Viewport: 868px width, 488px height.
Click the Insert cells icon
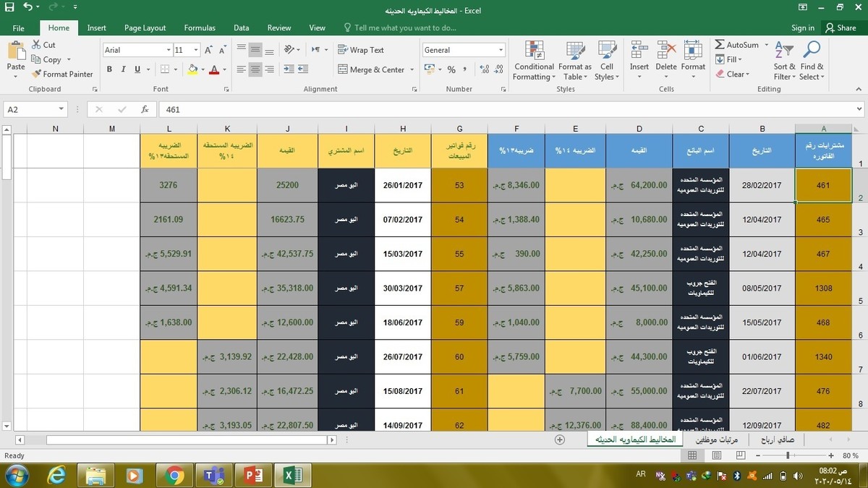click(x=639, y=51)
